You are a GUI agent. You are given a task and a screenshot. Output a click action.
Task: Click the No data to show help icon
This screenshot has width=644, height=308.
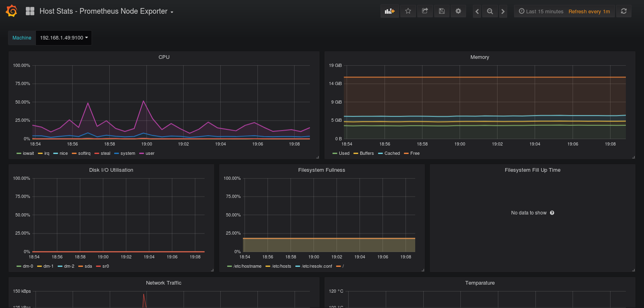(552, 213)
